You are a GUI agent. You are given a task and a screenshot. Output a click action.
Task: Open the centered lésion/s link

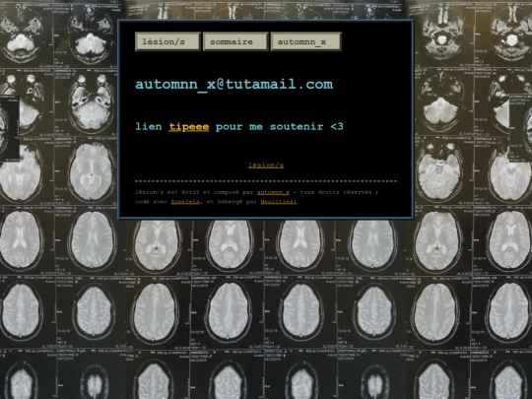click(x=266, y=166)
